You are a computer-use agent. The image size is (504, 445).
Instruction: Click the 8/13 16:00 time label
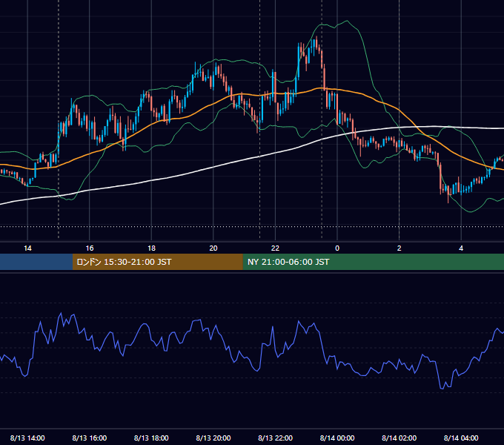[90, 438]
